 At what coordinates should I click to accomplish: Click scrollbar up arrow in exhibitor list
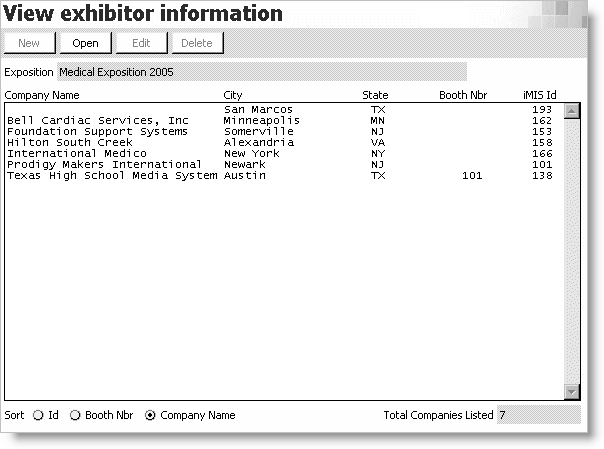(x=572, y=111)
